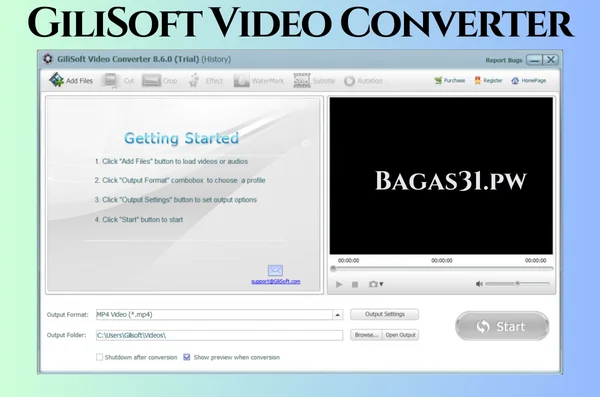The width and height of the screenshot is (600, 397).
Task: Open the HomePage link
Action: [528, 80]
